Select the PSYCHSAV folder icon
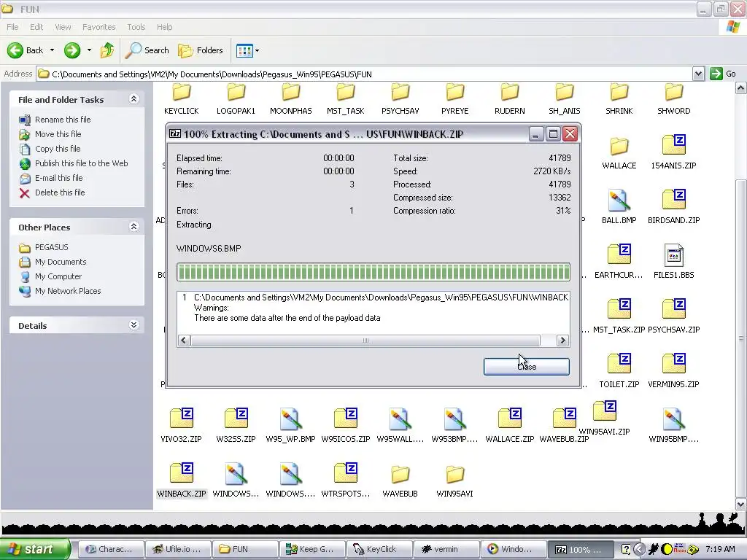This screenshot has width=747, height=560. point(400,92)
